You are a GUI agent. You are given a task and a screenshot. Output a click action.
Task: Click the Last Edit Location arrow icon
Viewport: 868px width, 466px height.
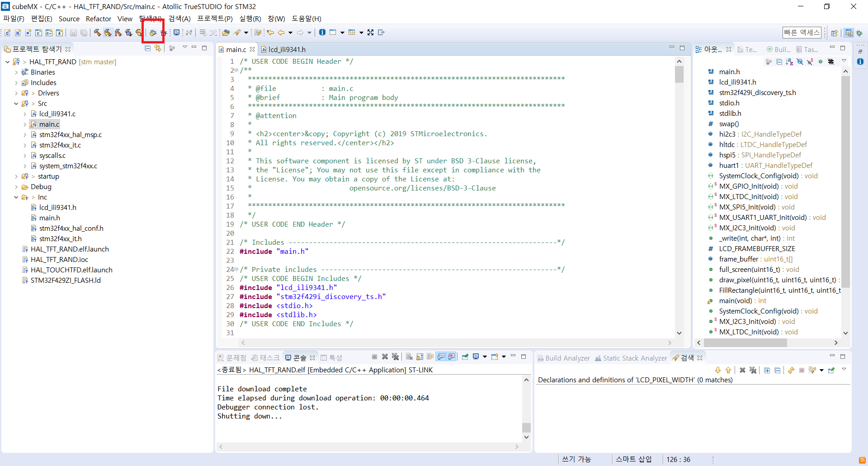pos(270,33)
